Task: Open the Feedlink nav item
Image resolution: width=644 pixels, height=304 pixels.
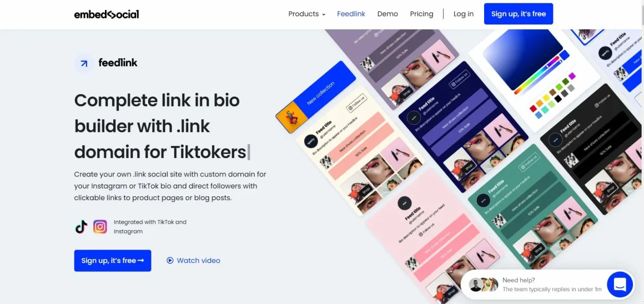Action: (351, 14)
